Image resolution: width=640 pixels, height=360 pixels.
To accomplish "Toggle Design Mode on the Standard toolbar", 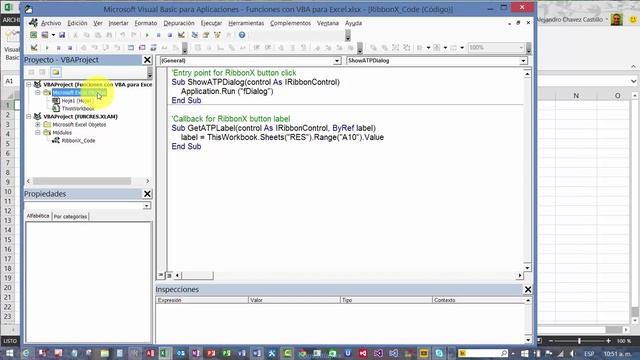I will pos(181,35).
